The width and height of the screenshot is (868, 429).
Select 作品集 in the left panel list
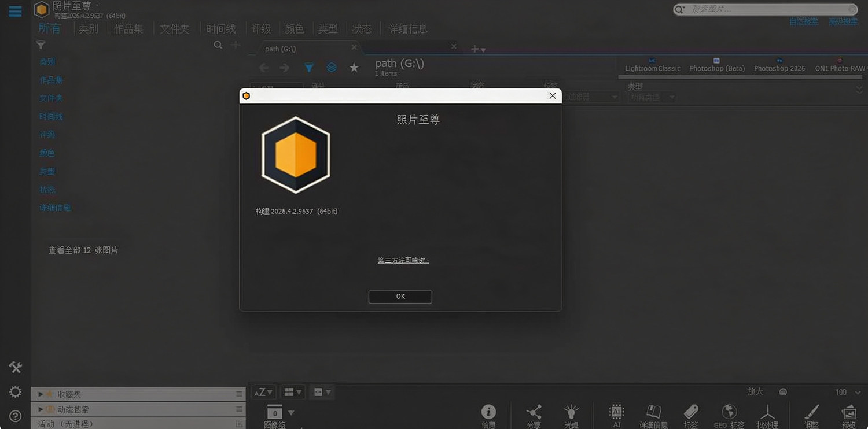[52, 80]
